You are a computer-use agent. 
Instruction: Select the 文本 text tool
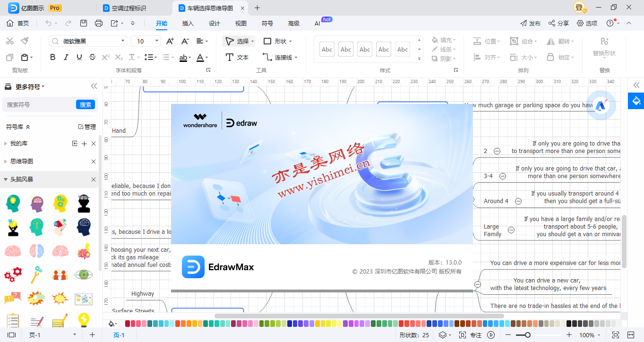click(237, 57)
